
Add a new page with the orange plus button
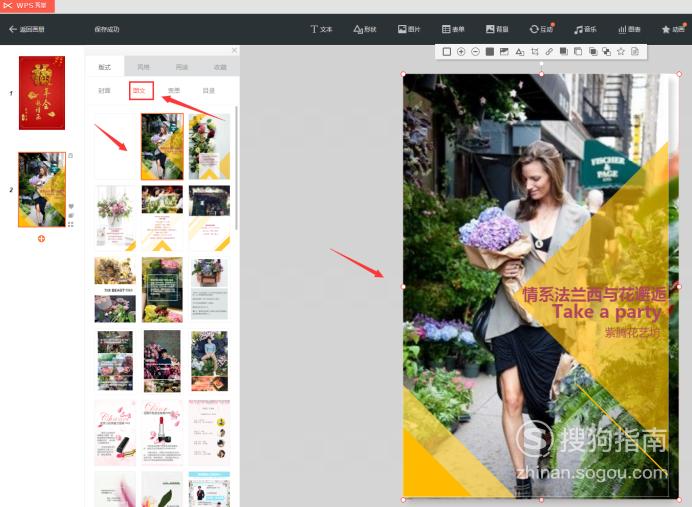pyautogui.click(x=41, y=239)
